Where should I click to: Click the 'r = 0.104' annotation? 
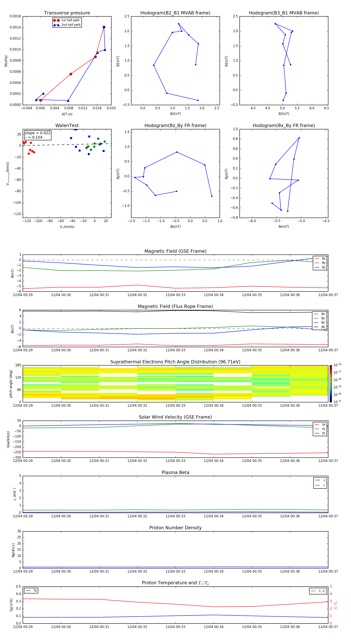point(34,137)
